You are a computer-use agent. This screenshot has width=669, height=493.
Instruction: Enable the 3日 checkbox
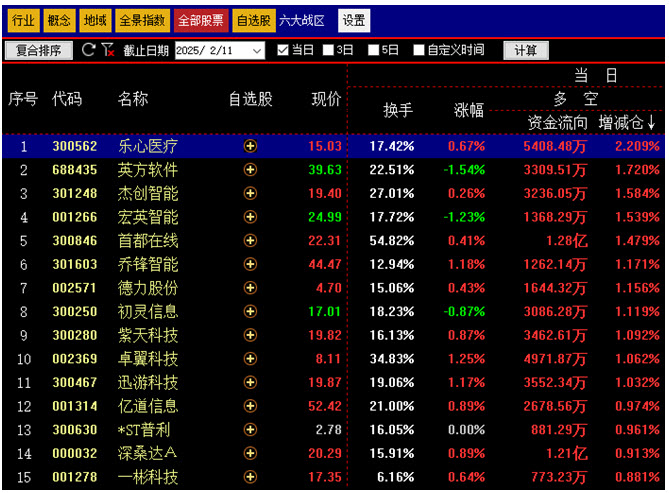point(328,50)
